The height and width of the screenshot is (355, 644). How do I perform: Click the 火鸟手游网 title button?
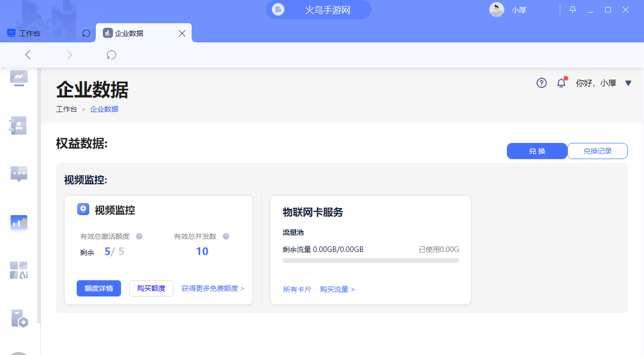[319, 10]
